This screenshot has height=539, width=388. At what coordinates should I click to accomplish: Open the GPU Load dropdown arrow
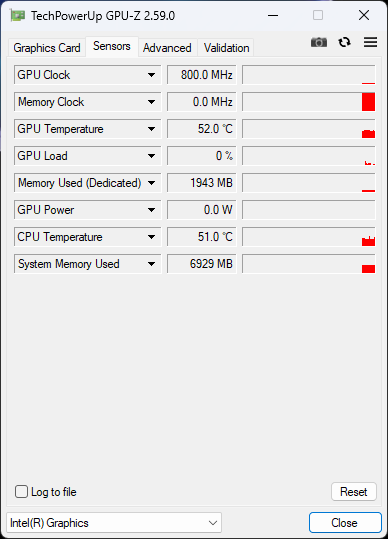pos(151,156)
